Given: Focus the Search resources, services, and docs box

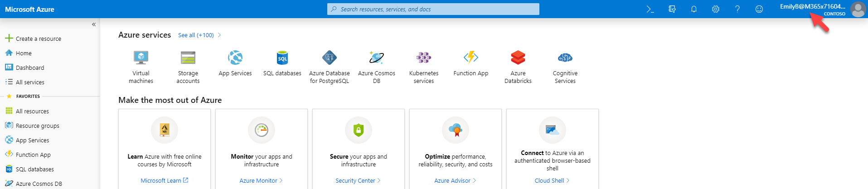Looking at the screenshot, I should tap(433, 9).
